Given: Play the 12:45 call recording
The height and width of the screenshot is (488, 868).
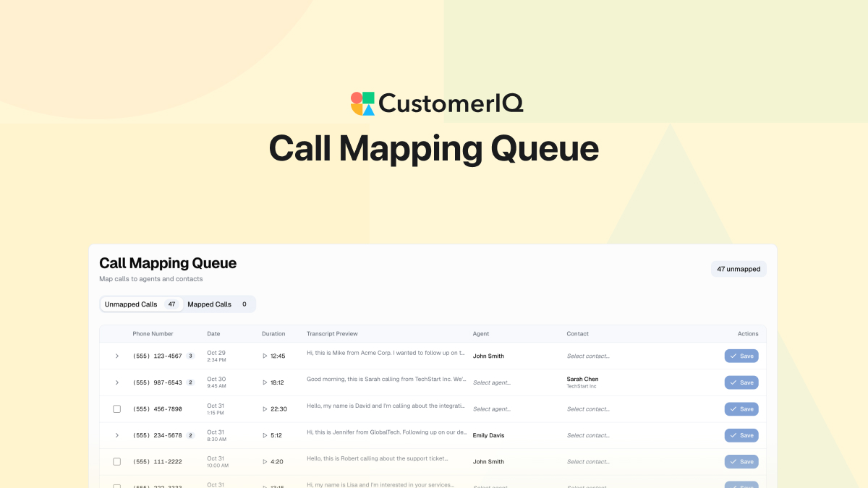Looking at the screenshot, I should click(265, 356).
